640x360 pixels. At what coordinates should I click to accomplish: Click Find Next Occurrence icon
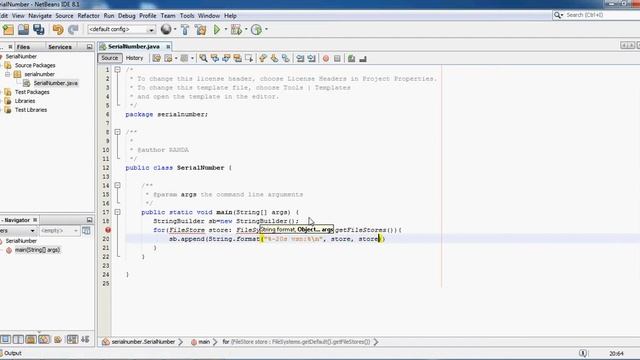pyautogui.click(x=226, y=59)
